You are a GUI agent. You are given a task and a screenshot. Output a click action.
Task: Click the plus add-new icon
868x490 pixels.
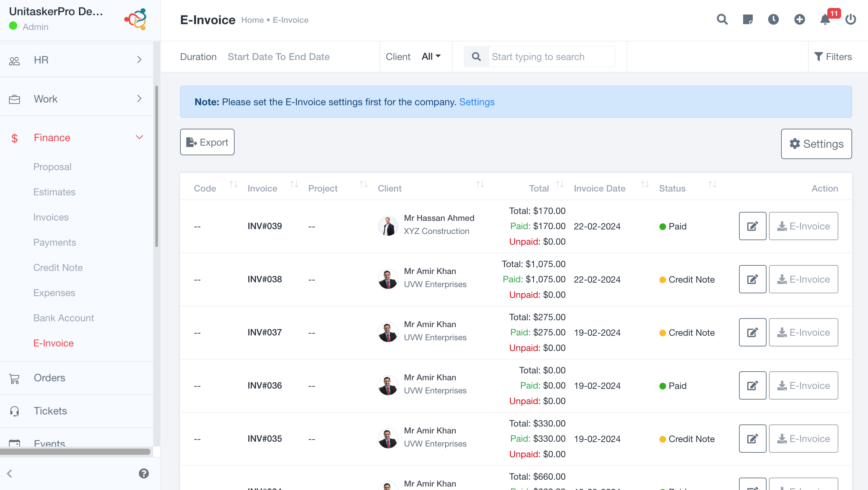click(799, 19)
